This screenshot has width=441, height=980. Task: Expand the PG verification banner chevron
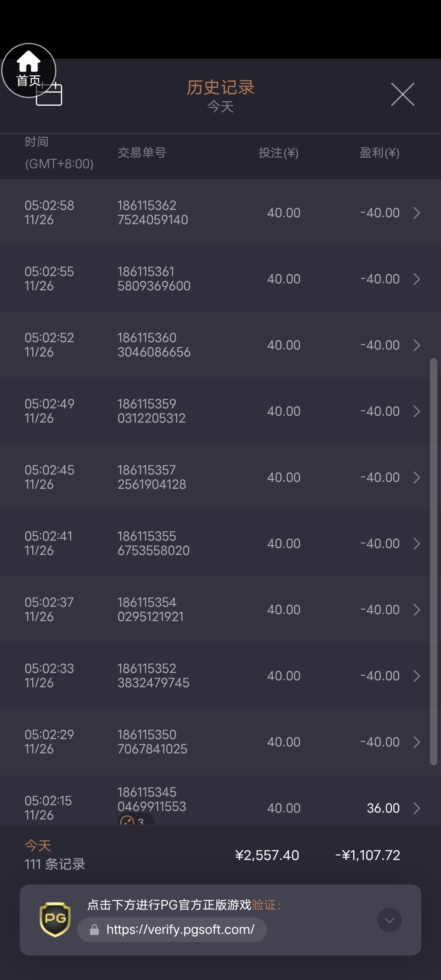click(x=389, y=920)
